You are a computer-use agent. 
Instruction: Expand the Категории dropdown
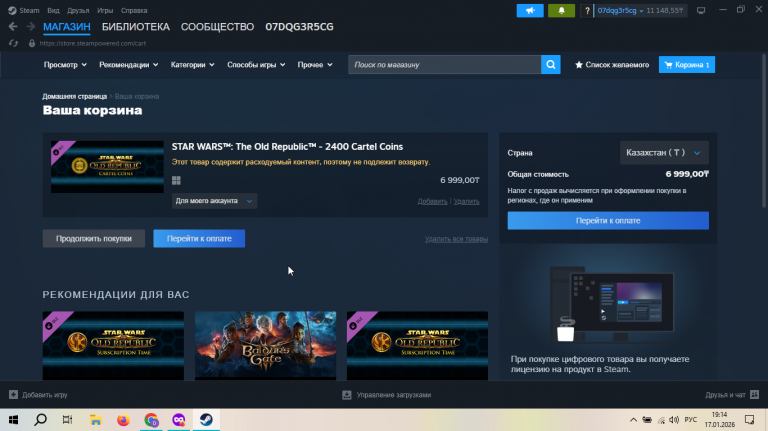pyautogui.click(x=192, y=65)
